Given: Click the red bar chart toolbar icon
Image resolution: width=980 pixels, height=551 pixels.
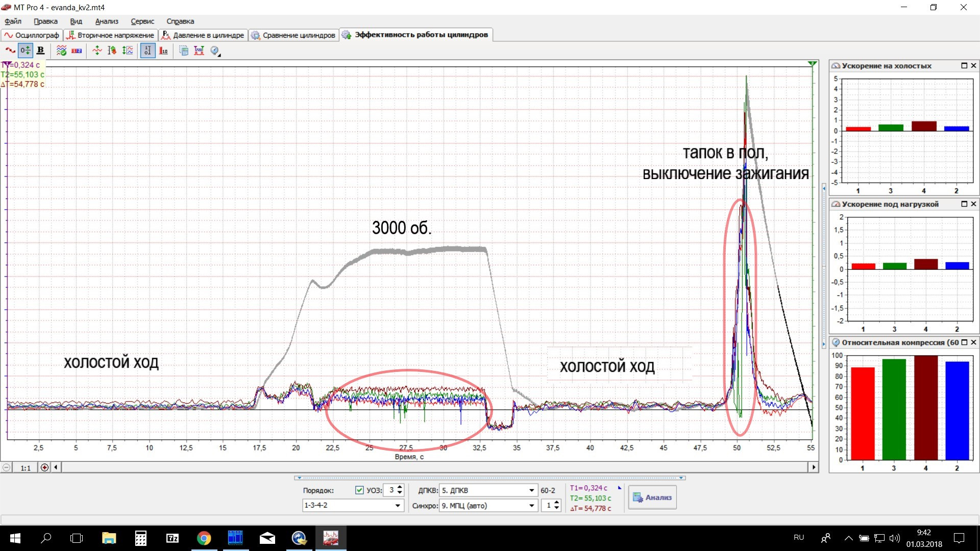Looking at the screenshot, I should click(x=163, y=51).
